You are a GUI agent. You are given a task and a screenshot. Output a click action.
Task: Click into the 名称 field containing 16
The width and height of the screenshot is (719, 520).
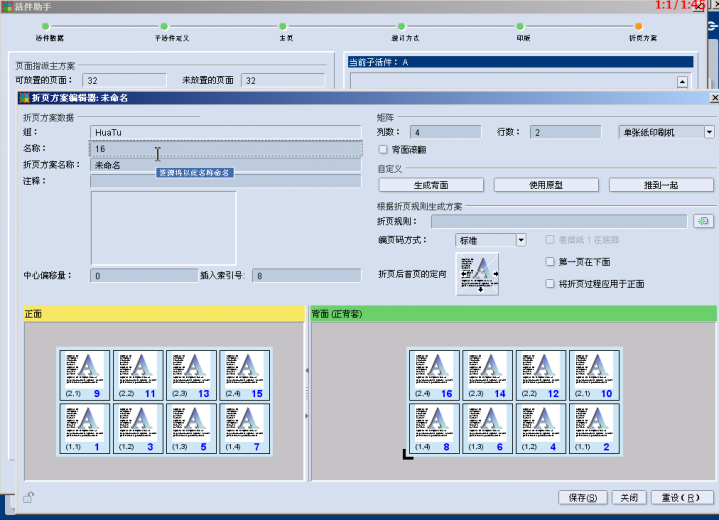pos(225,148)
